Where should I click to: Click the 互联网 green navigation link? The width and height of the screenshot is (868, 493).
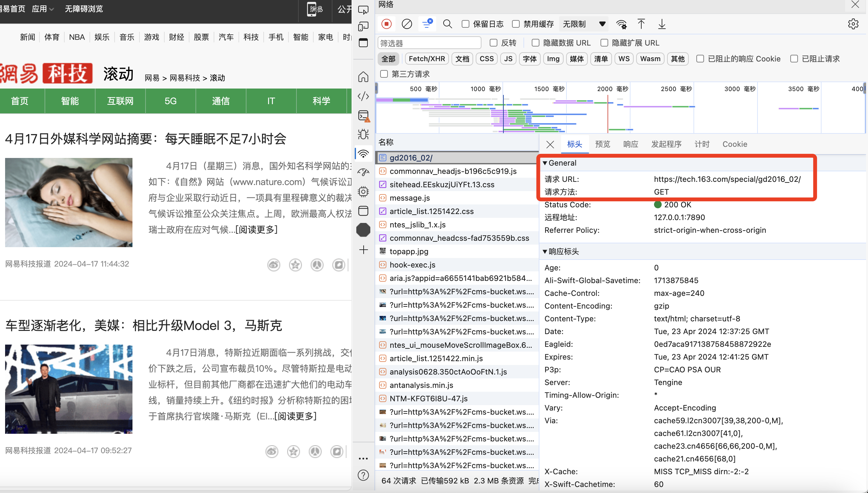tap(120, 101)
